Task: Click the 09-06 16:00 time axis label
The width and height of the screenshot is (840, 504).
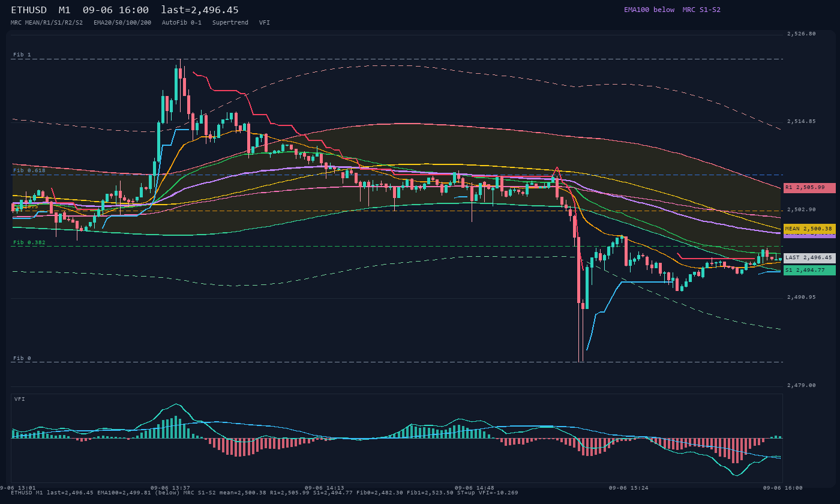Action: (783, 488)
